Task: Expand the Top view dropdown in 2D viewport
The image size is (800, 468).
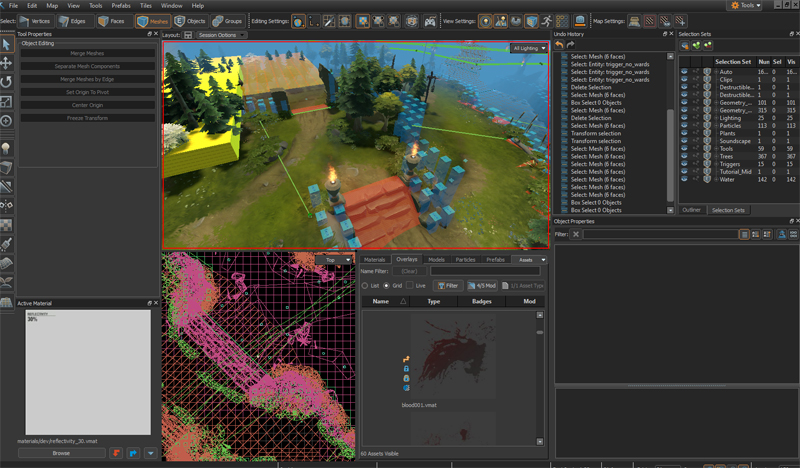Action: click(x=335, y=259)
